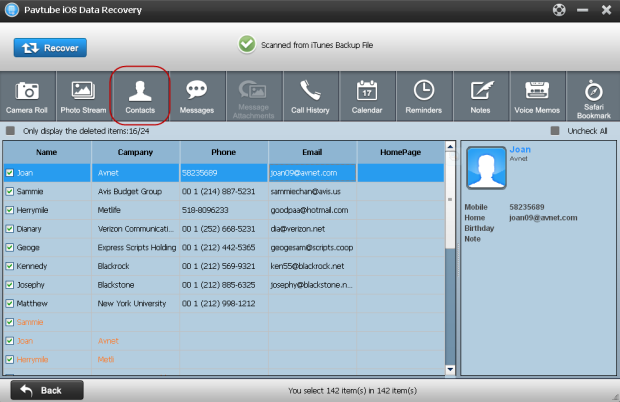Select Express Scripts Holding cell
Viewport: 620px width, 402px height.
[x=137, y=247]
